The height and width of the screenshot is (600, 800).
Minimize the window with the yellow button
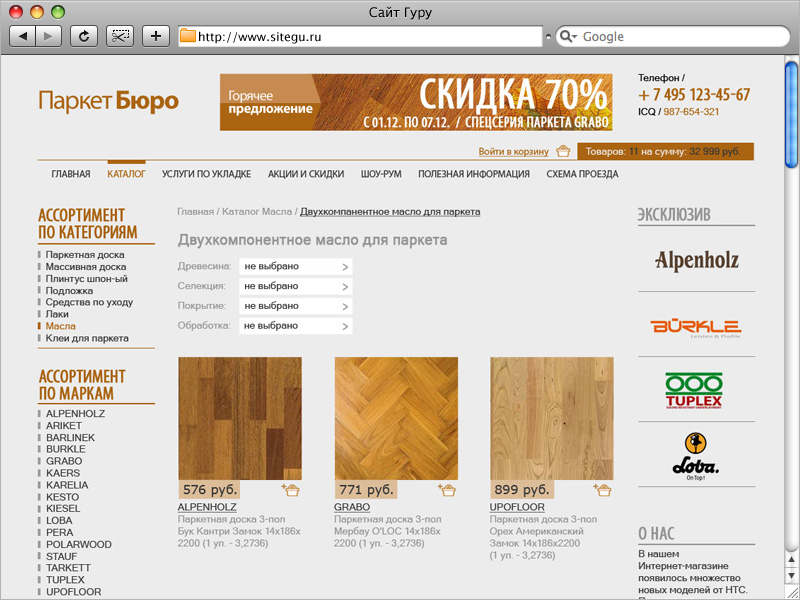point(37,12)
